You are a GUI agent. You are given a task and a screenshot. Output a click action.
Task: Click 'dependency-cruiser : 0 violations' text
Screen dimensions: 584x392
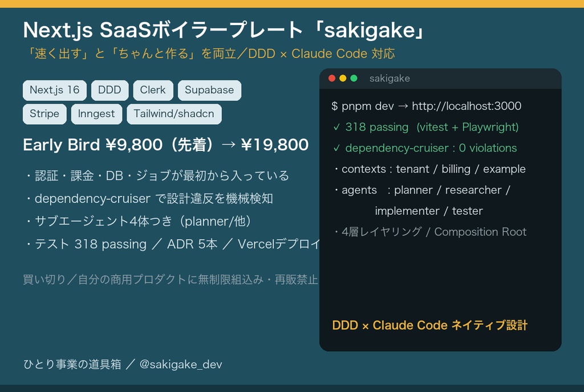pos(431,148)
